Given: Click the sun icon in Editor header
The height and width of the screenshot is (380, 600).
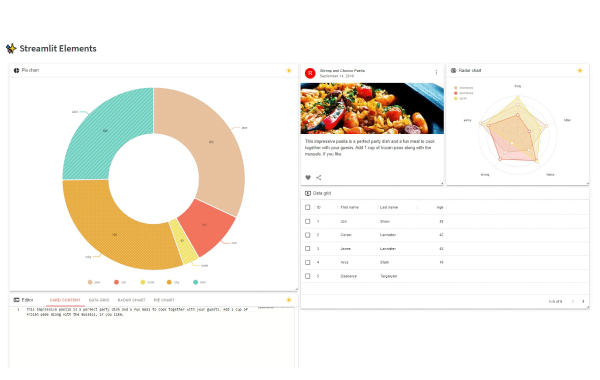Looking at the screenshot, I should pos(289,300).
